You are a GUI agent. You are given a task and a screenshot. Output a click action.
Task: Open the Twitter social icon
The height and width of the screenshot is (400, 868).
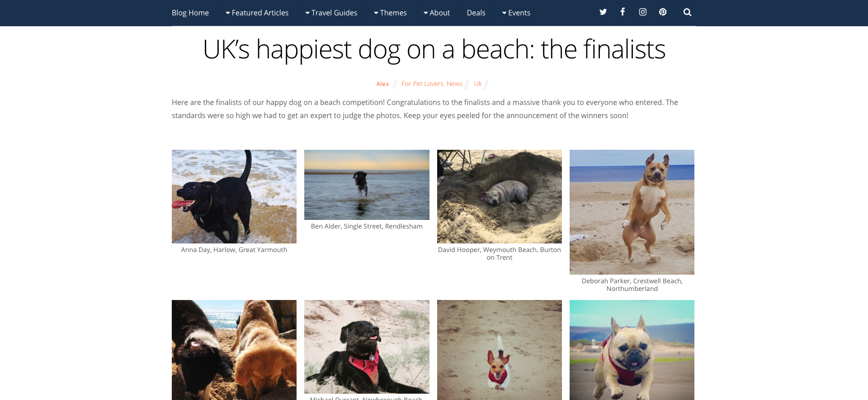pyautogui.click(x=603, y=12)
